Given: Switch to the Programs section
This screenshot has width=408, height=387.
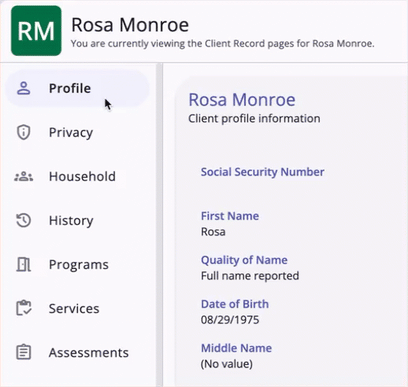Looking at the screenshot, I should [x=77, y=264].
